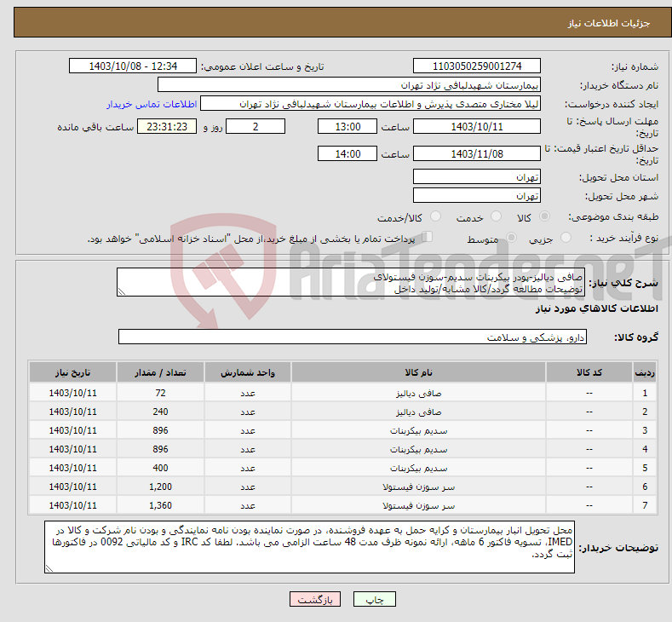Screen dimensions: 672x622
Task: Click the delivery city تهران field
Action: pos(477,195)
